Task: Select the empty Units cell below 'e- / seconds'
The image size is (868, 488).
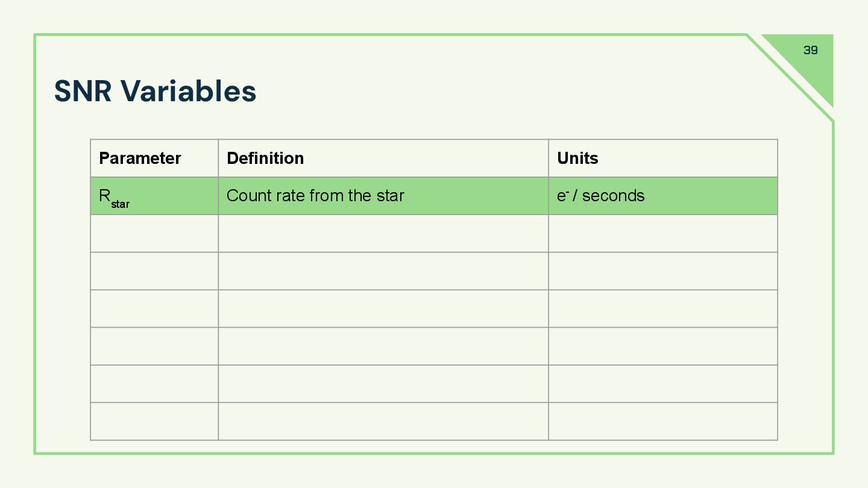Action: 663,233
